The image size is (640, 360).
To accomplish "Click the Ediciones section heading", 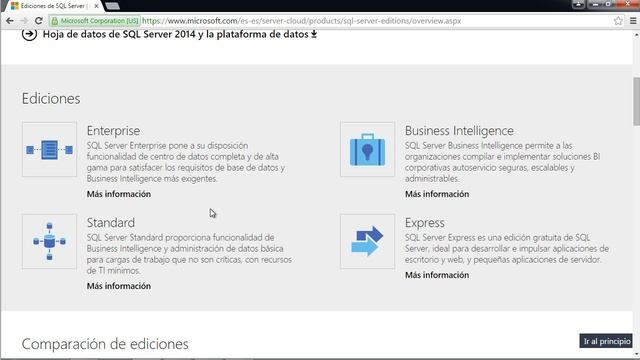I will [51, 99].
